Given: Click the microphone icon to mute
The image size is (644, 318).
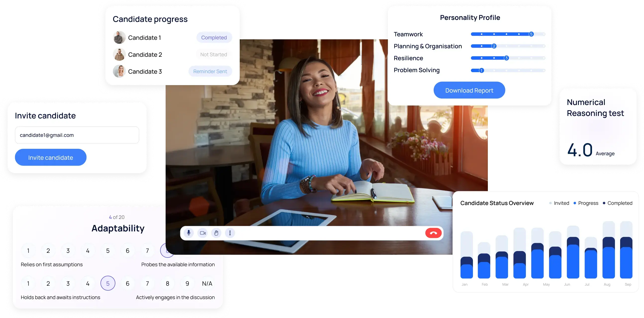Looking at the screenshot, I should 188,233.
